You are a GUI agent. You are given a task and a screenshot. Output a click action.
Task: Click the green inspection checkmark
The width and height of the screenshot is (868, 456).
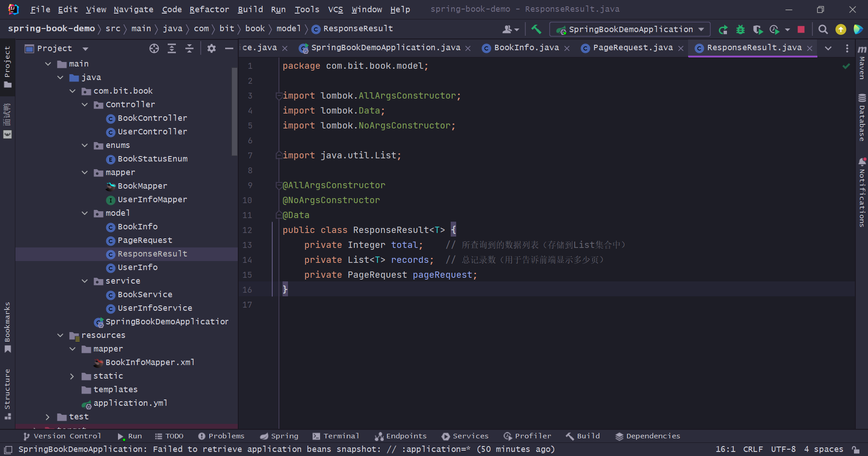point(846,66)
